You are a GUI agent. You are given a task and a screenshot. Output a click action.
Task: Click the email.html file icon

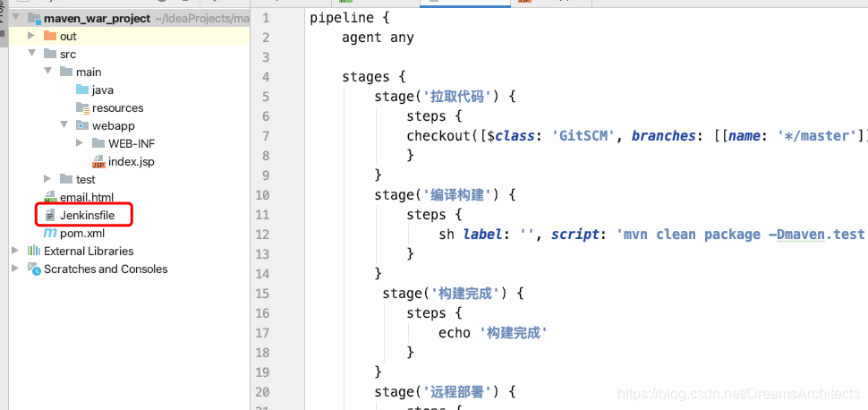[50, 197]
